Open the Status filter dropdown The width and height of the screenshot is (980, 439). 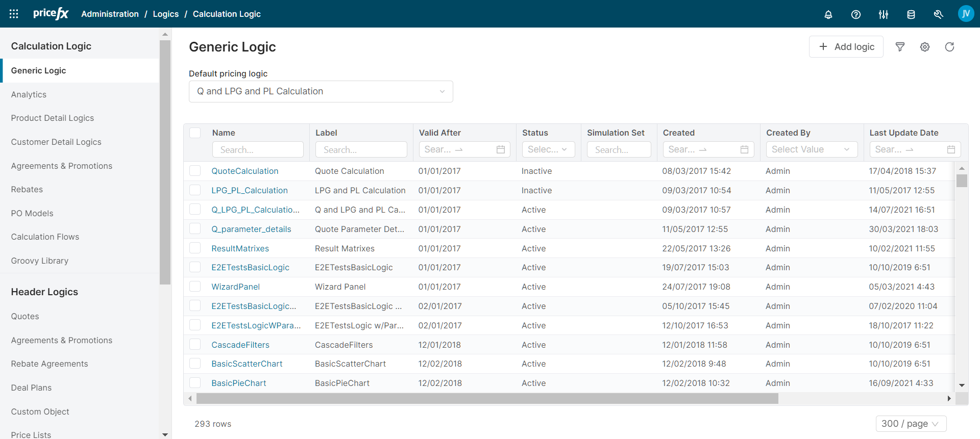tap(548, 149)
